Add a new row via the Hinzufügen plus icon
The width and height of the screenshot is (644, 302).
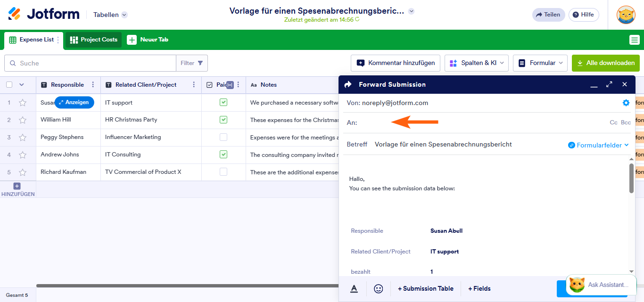(17, 186)
